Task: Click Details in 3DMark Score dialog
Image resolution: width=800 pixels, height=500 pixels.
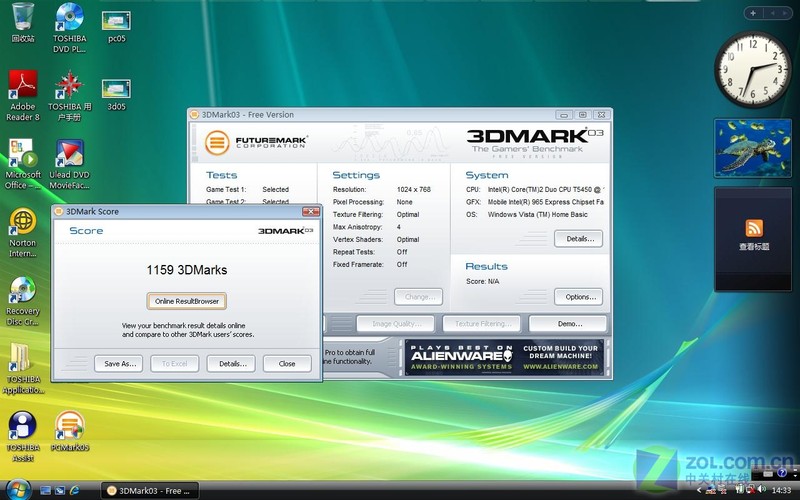Action: coord(231,364)
